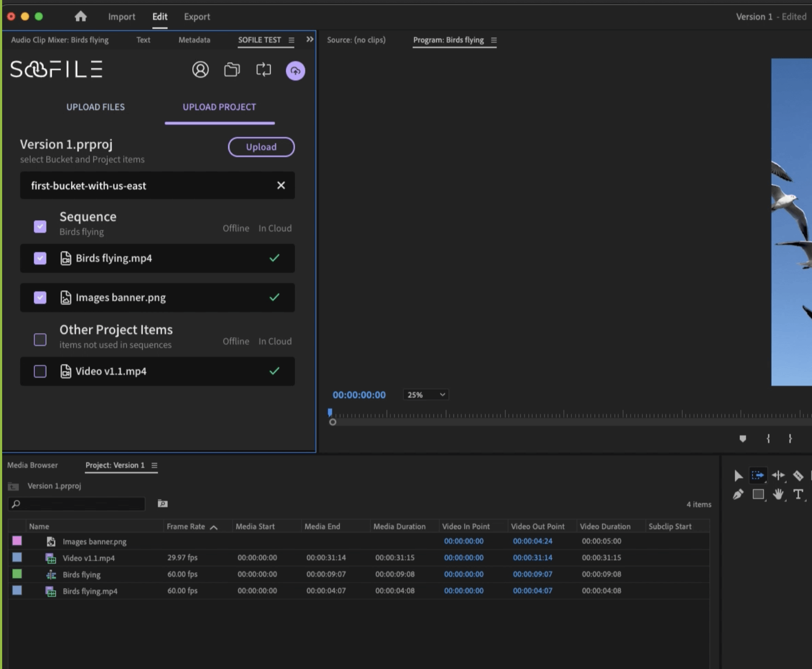Clear the first-bucket-with-us-east selection
The image size is (812, 669).
tap(281, 185)
